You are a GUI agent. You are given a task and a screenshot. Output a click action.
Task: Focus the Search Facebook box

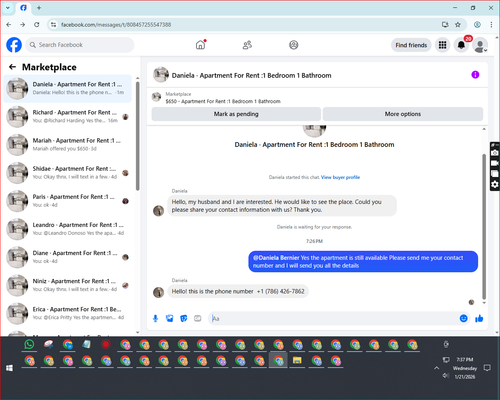[80, 45]
